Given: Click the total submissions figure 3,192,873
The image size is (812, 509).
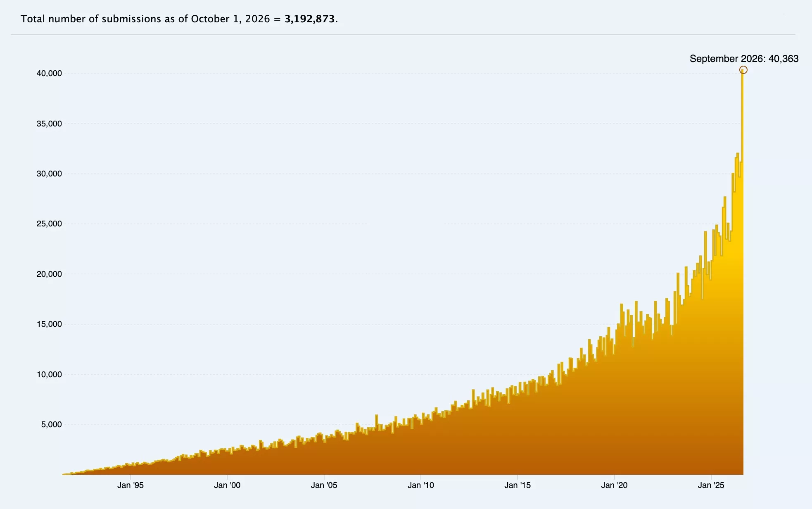Looking at the screenshot, I should point(310,19).
